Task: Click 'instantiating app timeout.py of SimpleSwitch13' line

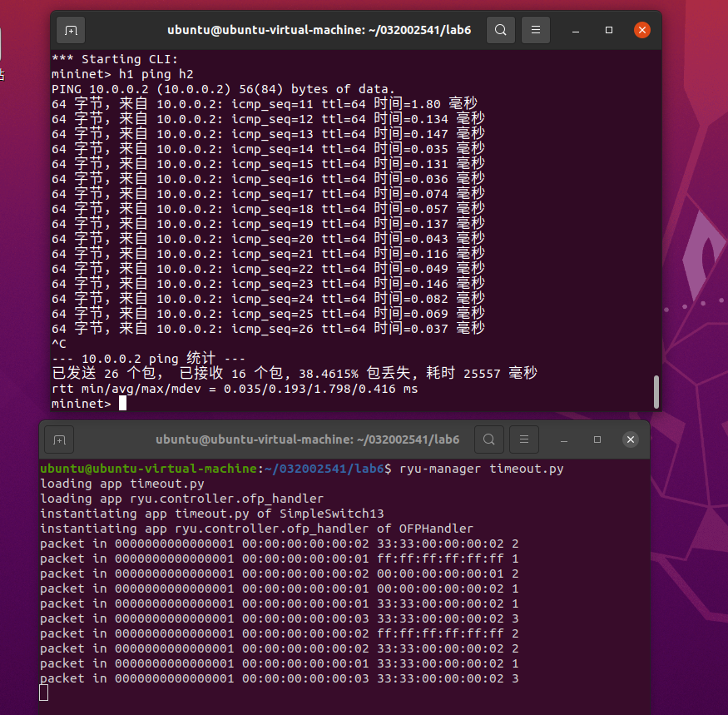Action: point(211,514)
